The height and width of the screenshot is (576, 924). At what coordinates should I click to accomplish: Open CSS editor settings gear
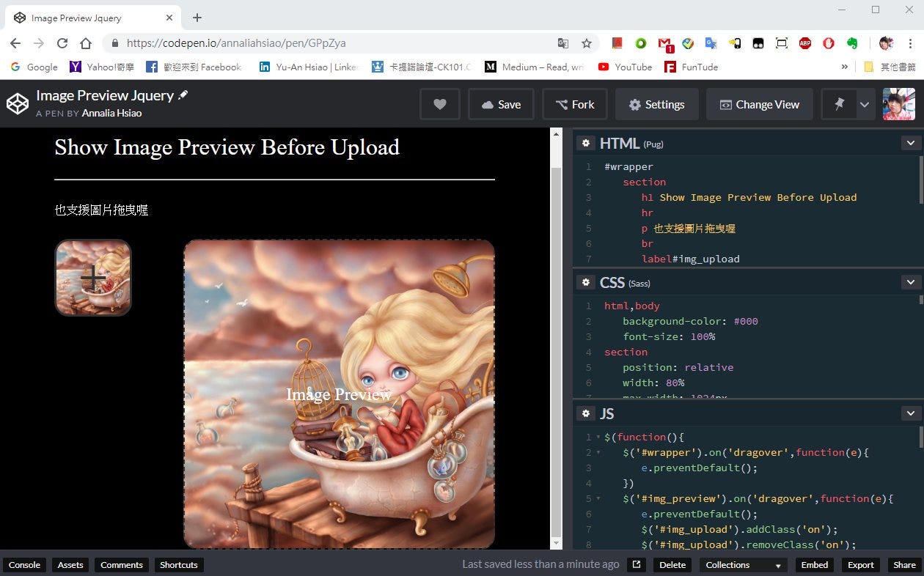(585, 282)
